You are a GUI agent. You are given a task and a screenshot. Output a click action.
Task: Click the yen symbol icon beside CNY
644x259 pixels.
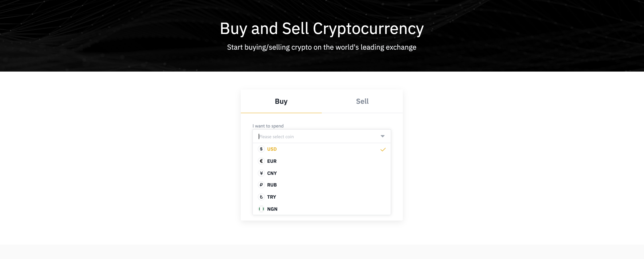261,173
